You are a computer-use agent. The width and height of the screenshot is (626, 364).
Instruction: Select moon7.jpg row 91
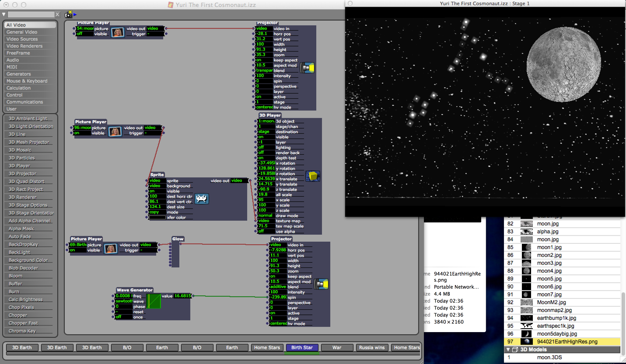pyautogui.click(x=562, y=294)
